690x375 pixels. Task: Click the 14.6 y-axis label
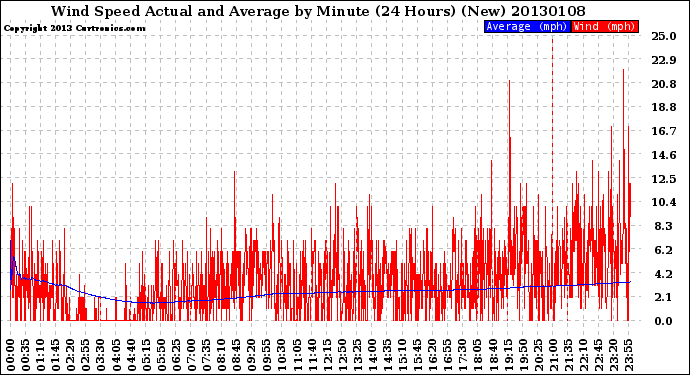pos(664,155)
